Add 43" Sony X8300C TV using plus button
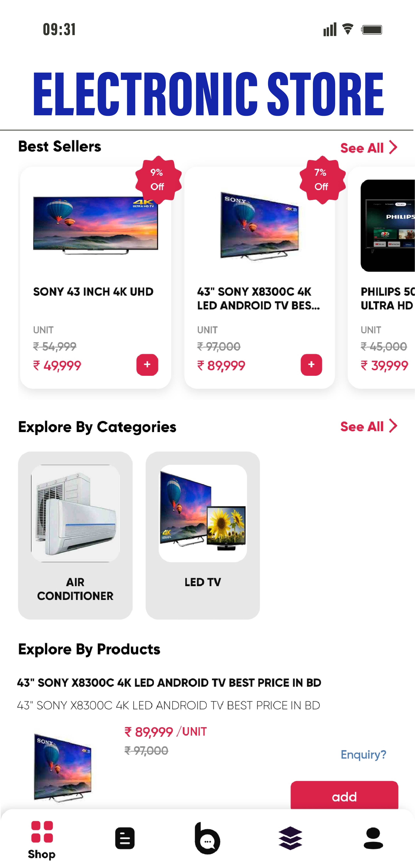415x868 pixels. coord(311,365)
